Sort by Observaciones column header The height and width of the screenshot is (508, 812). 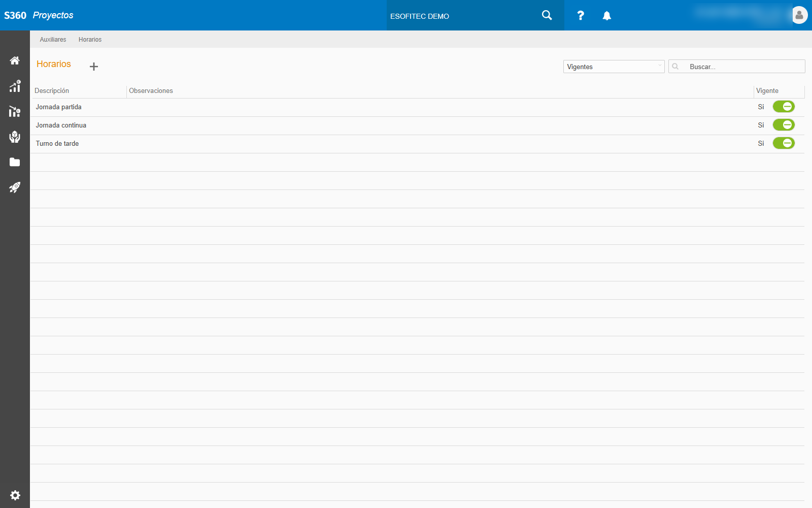[x=151, y=91]
